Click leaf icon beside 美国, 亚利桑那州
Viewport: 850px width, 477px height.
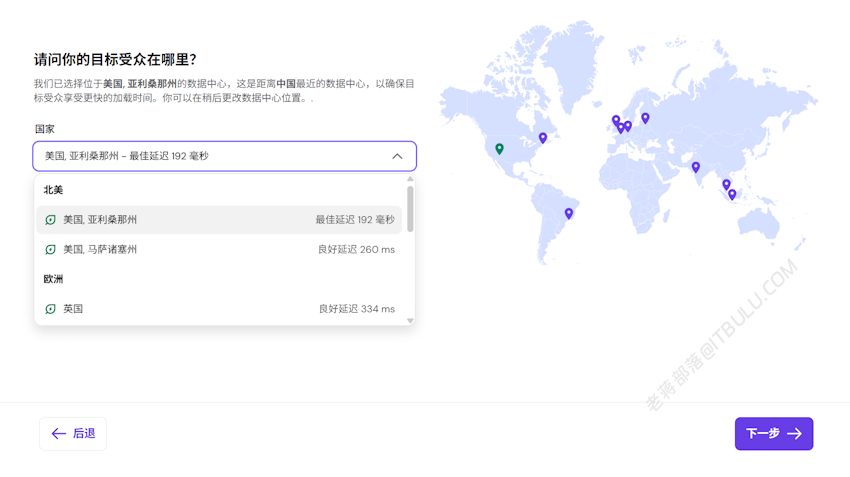point(50,220)
